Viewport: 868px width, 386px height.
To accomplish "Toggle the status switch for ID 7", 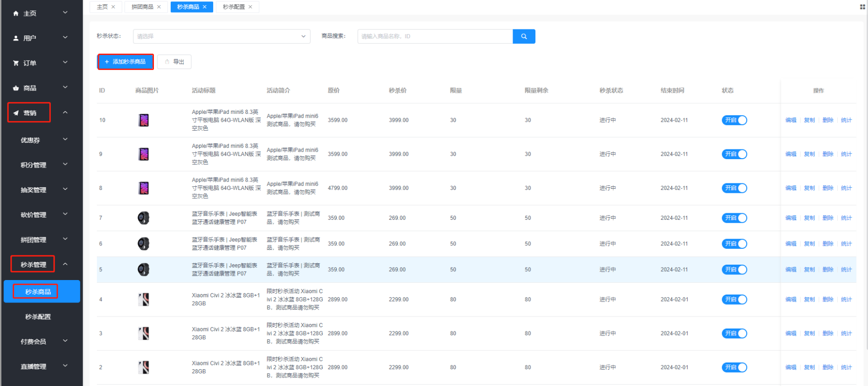I will point(734,218).
